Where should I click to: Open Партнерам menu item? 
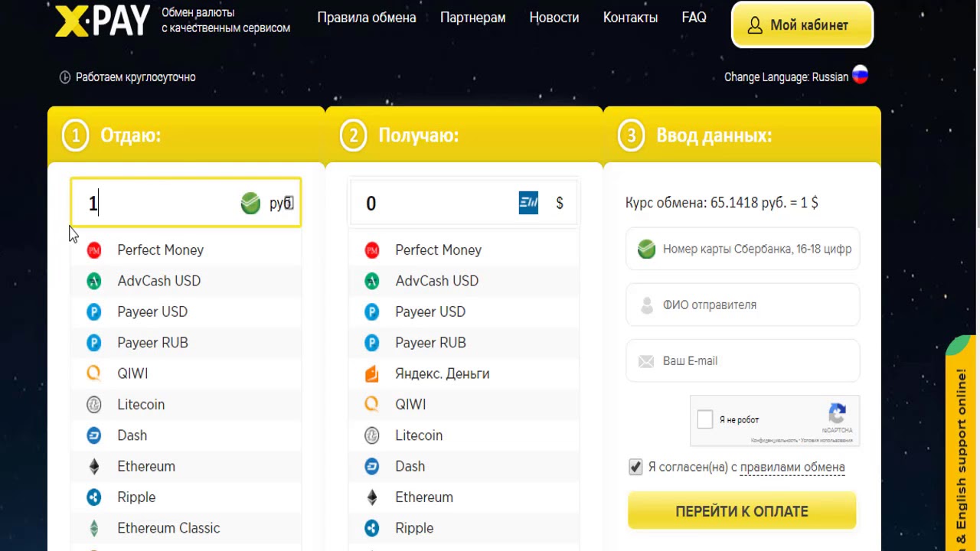[473, 18]
